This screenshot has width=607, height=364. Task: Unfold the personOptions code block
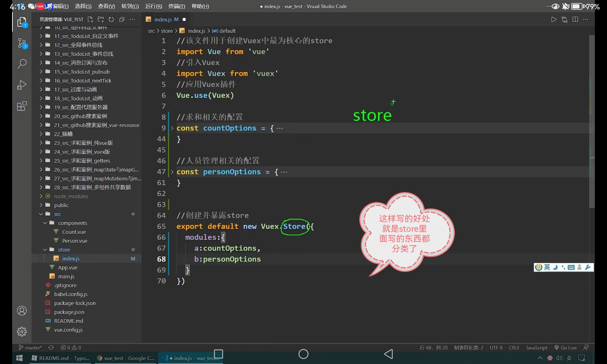tap(172, 172)
